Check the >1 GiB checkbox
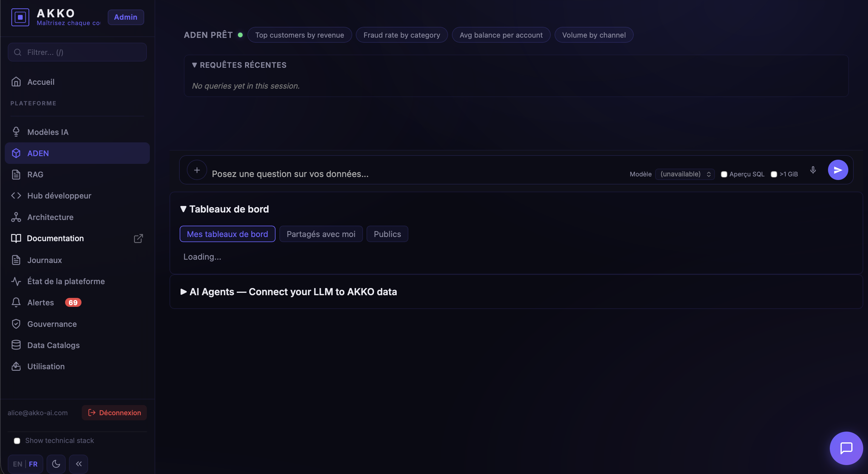The image size is (868, 474). pyautogui.click(x=774, y=174)
